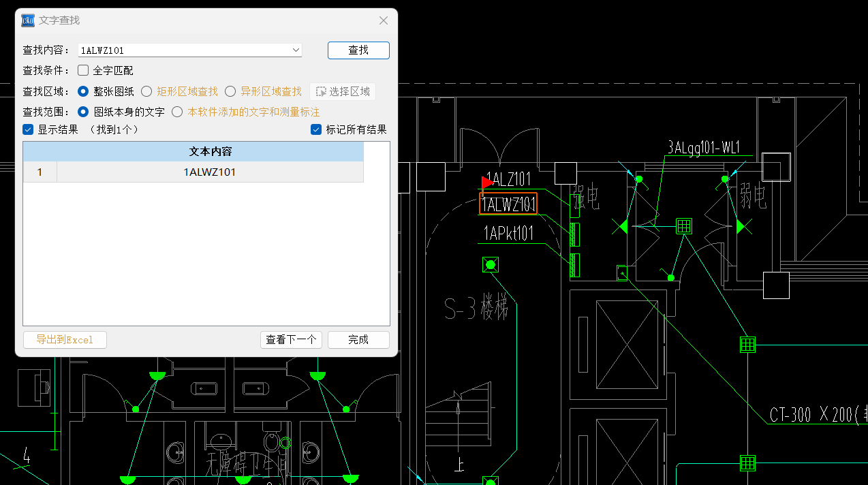
Task: Click 1ALZ101 label in drawing
Action: tap(508, 179)
